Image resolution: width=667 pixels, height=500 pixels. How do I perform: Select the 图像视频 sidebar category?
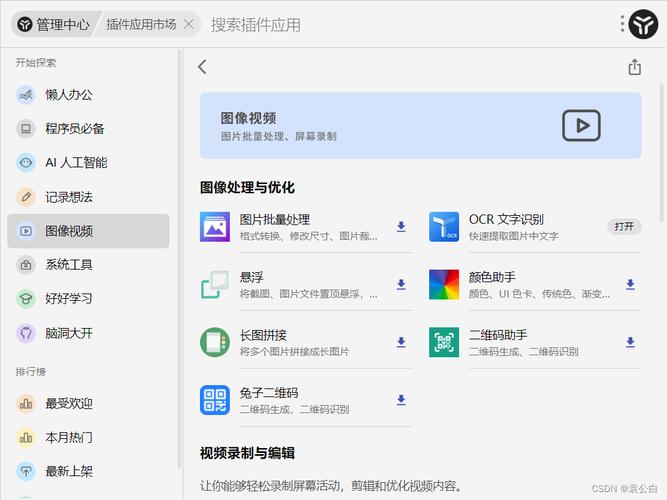88,231
